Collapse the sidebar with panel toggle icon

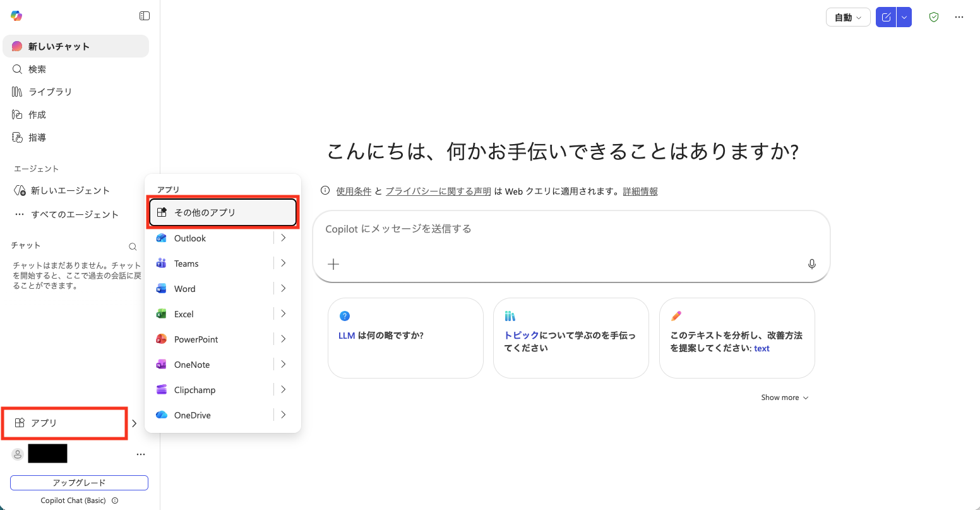click(145, 16)
